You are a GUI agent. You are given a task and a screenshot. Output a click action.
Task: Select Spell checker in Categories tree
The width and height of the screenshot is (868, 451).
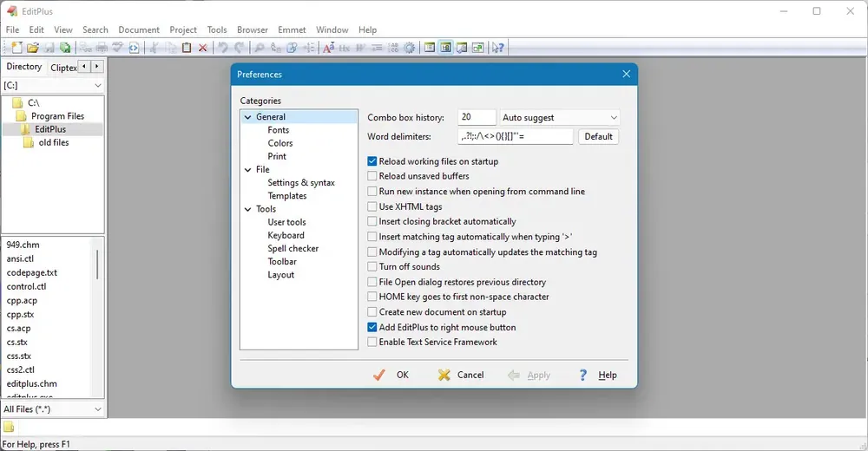[x=293, y=248]
